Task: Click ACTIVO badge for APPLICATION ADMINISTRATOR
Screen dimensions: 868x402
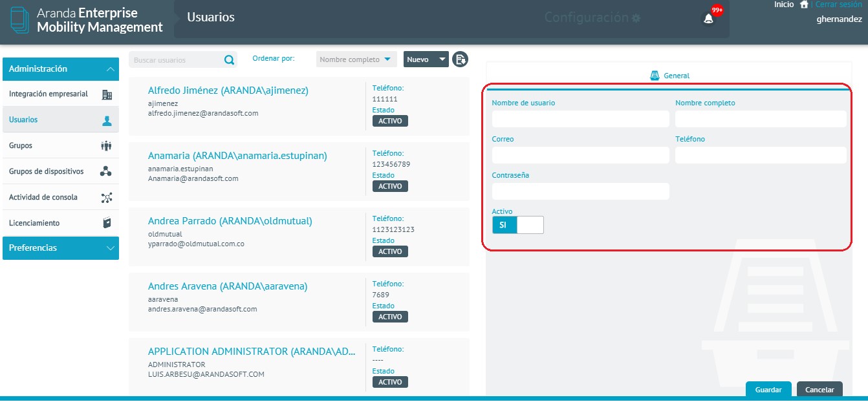Action: (x=390, y=382)
